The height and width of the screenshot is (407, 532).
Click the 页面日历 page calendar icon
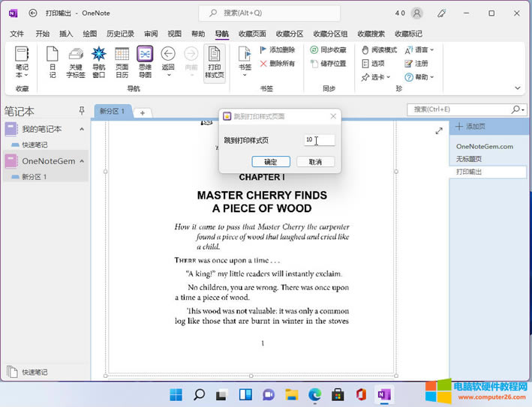[x=122, y=61]
